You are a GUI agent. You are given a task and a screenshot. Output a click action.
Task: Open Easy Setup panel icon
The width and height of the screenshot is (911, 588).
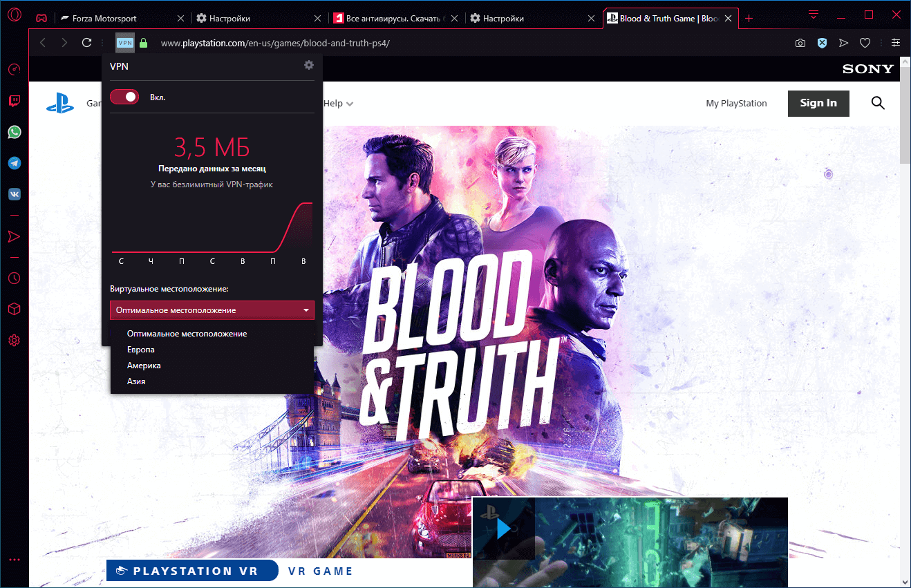896,43
